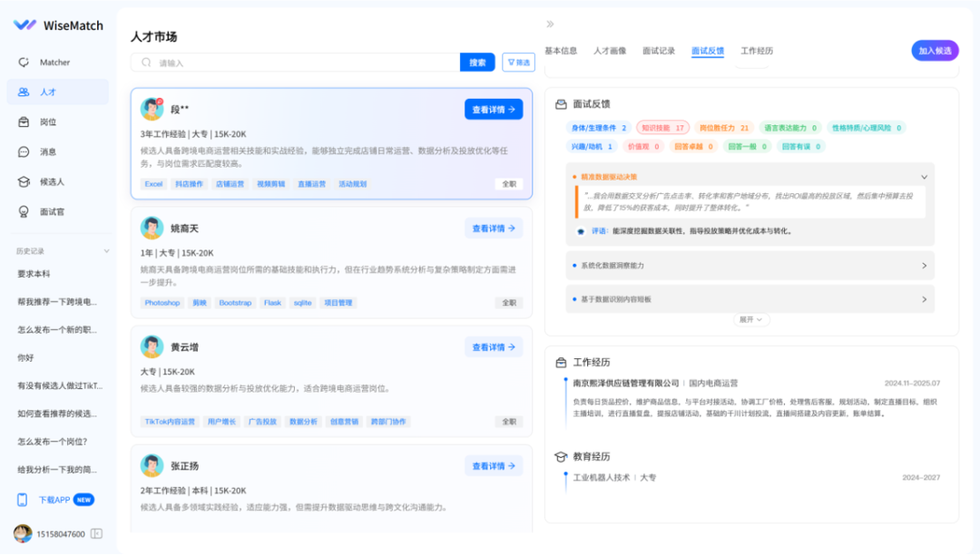The height and width of the screenshot is (555, 980).
Task: Expand the 基于数据识别内容短板 row
Action: pos(925,300)
